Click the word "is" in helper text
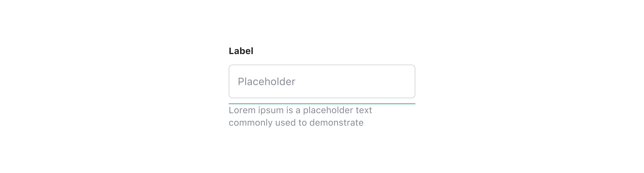The height and width of the screenshot is (173, 644). click(x=290, y=110)
